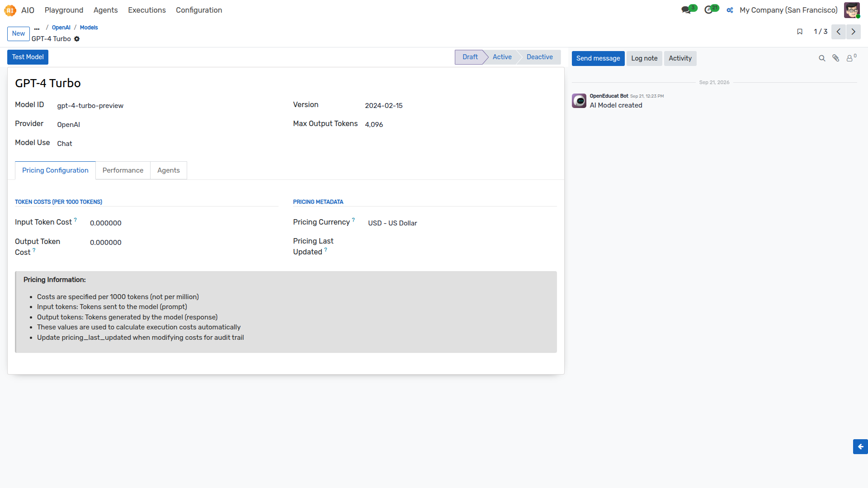Image resolution: width=868 pixels, height=488 pixels.
Task: Click Send message button
Action: pyautogui.click(x=598, y=58)
